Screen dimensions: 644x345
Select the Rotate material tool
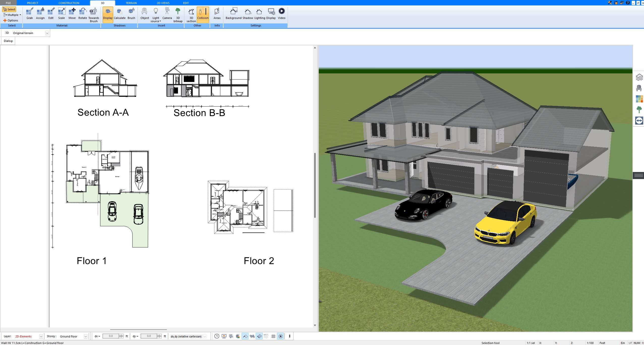pyautogui.click(x=83, y=14)
